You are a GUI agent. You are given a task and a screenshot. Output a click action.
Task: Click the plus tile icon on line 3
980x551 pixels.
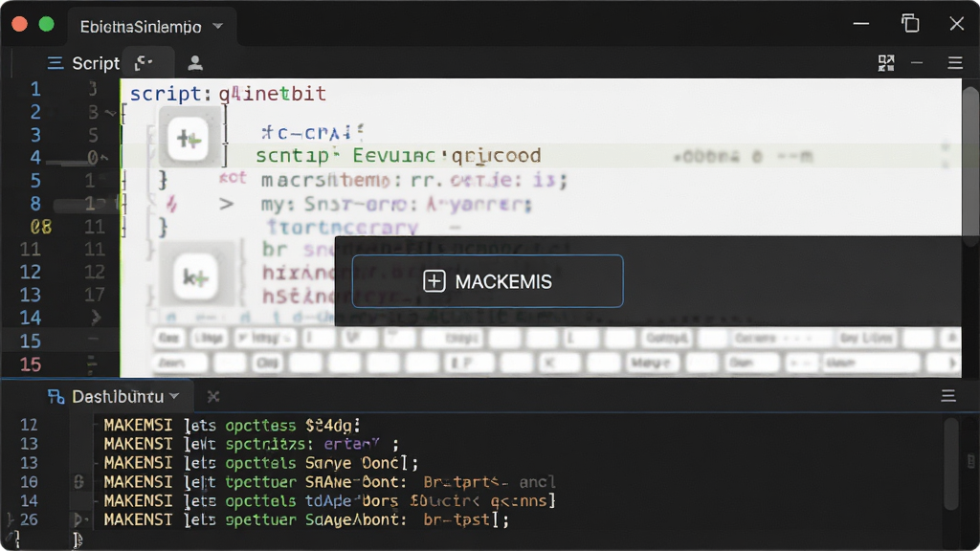tap(189, 139)
